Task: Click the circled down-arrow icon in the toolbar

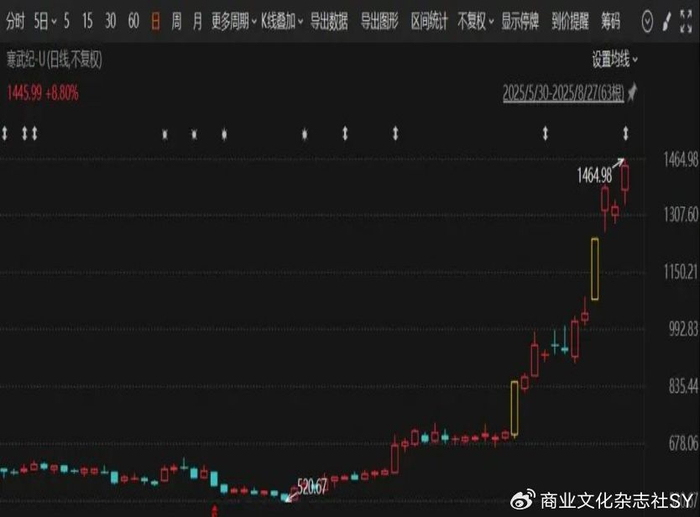Action: coord(647,21)
